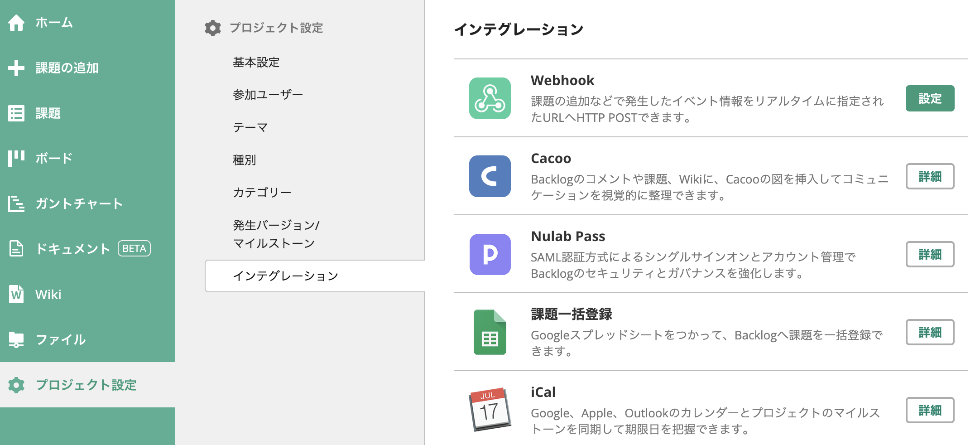Open 詳細 for Nulab Pass
Image resolution: width=980 pixels, height=445 pixels.
pos(930,254)
